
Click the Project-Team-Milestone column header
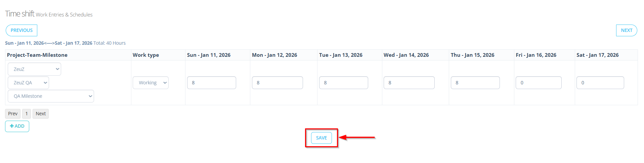(37, 55)
